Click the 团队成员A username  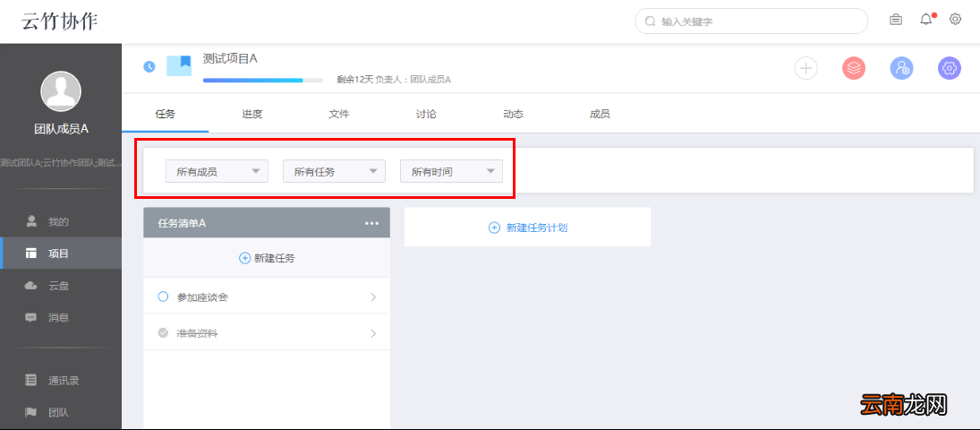tap(61, 129)
